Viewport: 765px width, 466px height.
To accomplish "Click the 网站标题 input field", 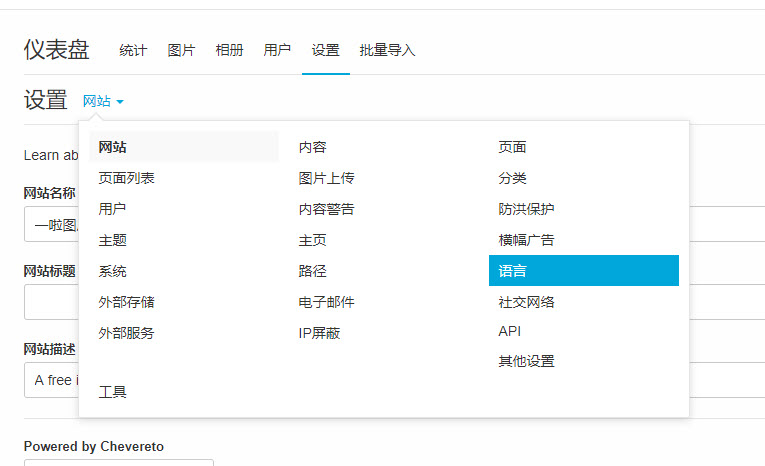I will [x=50, y=303].
